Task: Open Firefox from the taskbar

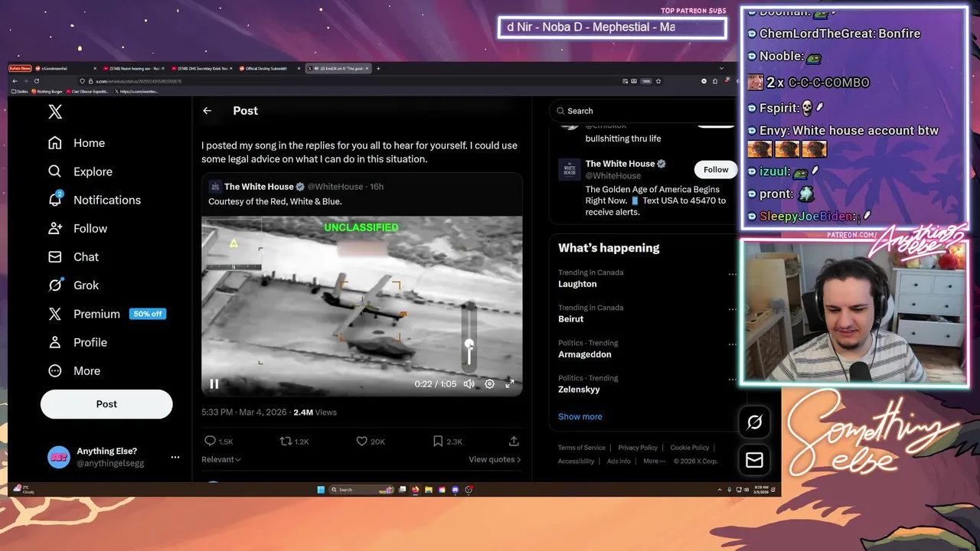Action: coord(415,490)
